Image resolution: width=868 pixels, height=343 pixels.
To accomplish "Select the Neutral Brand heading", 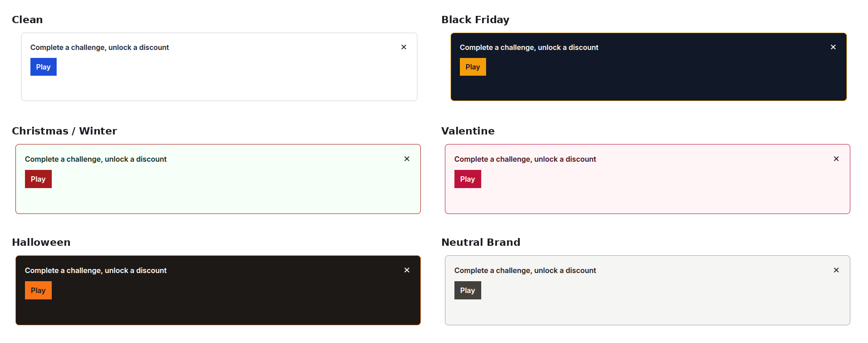I will pos(481,242).
